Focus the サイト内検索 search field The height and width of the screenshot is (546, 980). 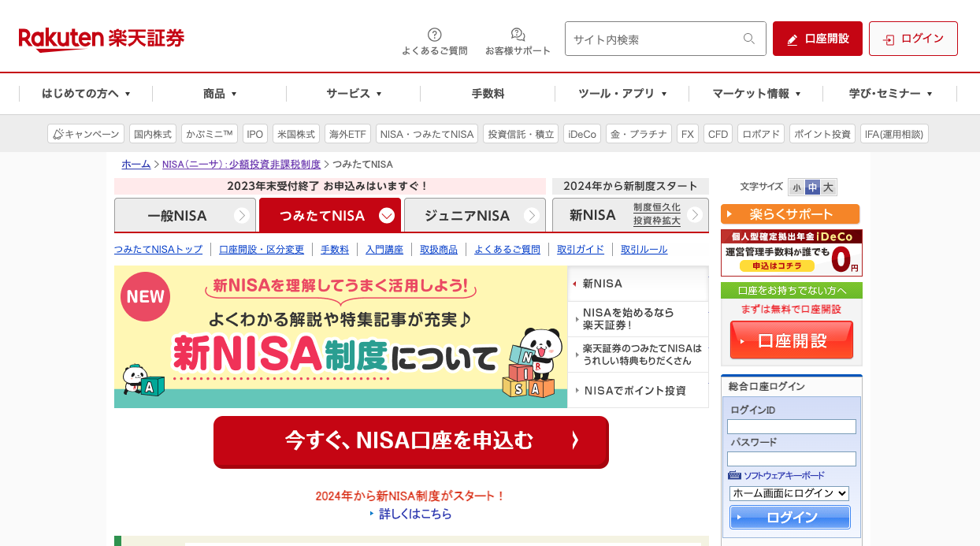click(666, 39)
